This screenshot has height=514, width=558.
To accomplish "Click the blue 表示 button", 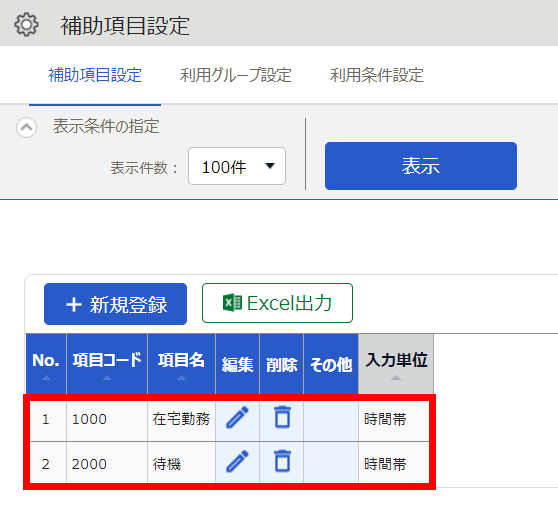I will 421,166.
